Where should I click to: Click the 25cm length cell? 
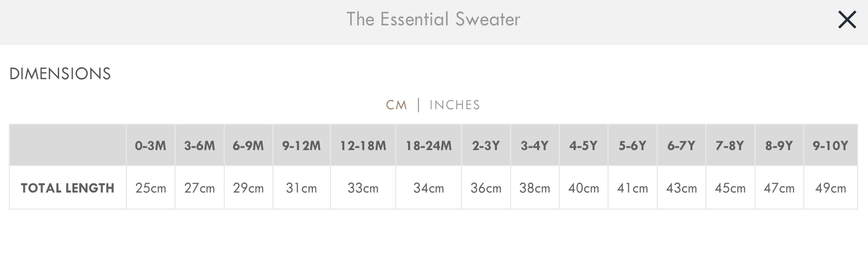(x=151, y=188)
